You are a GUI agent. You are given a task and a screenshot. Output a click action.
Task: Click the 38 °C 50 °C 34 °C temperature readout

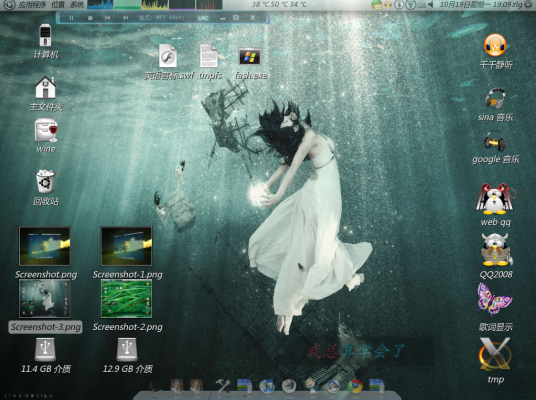[279, 4]
